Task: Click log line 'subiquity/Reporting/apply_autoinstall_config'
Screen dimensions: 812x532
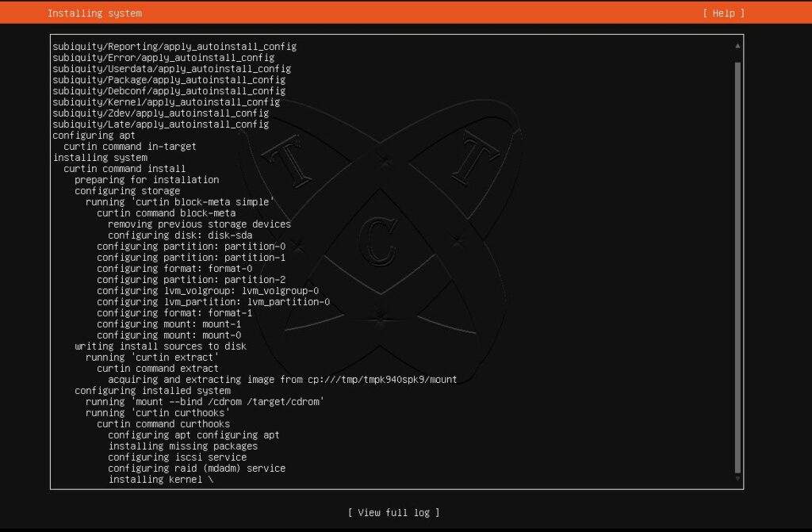Action: pos(174,46)
